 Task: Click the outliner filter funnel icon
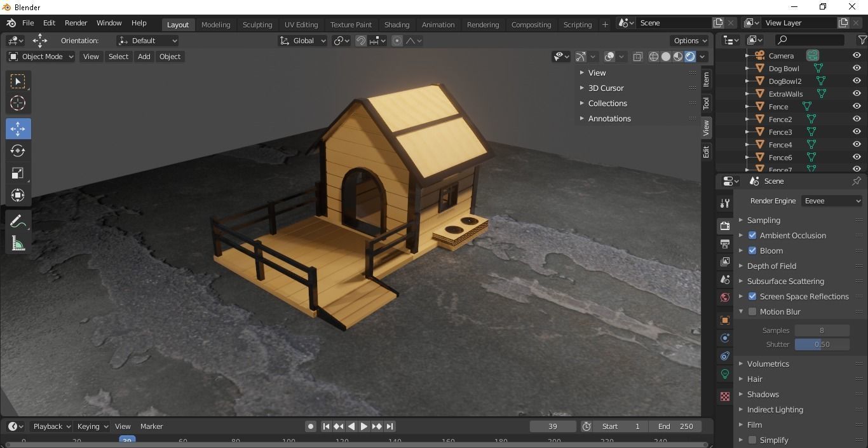(x=862, y=40)
